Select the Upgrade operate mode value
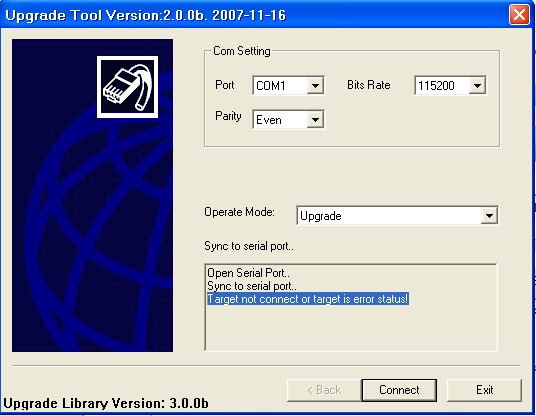 pyautogui.click(x=389, y=216)
